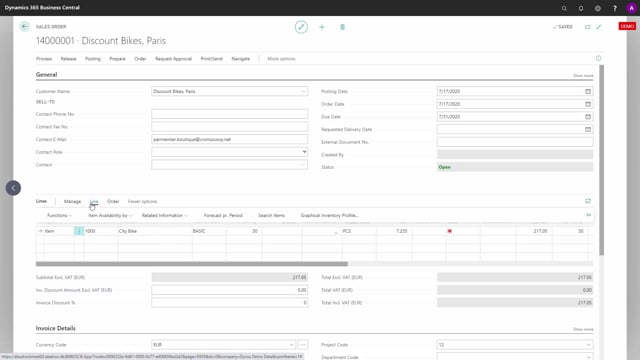Open the Line tab in Lines
The height and width of the screenshot is (360, 640).
pyautogui.click(x=94, y=202)
